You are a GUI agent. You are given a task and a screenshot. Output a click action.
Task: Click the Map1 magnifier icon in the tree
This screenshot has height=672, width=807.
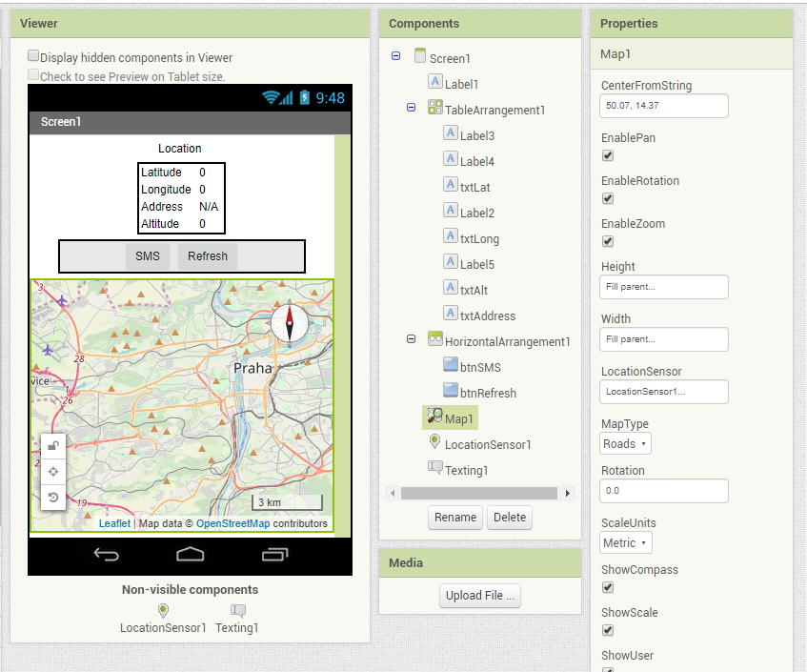(434, 417)
